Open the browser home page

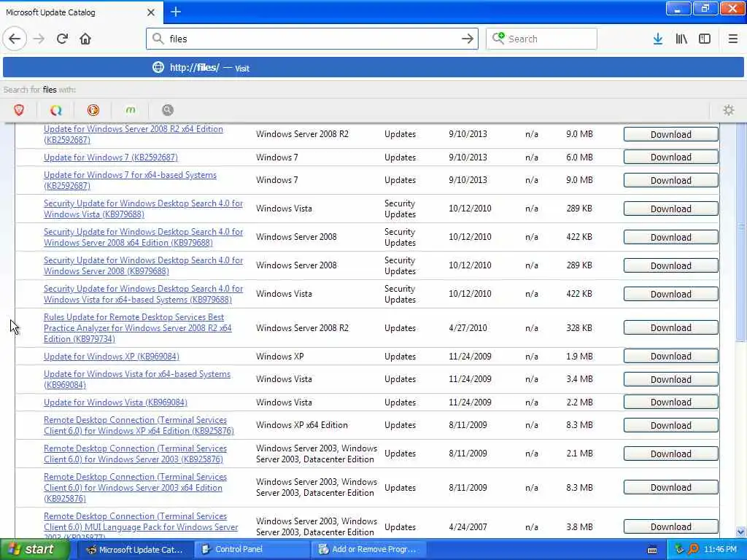(x=85, y=39)
